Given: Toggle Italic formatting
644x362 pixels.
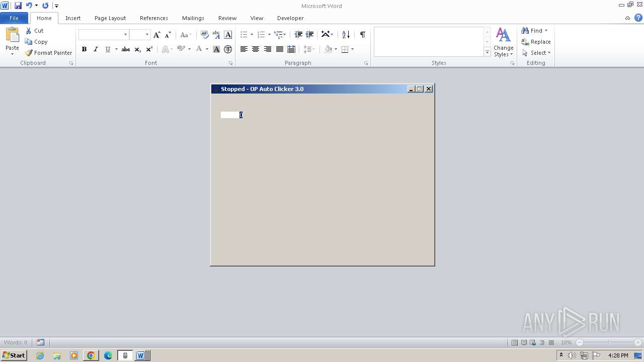Looking at the screenshot, I should point(96,49).
